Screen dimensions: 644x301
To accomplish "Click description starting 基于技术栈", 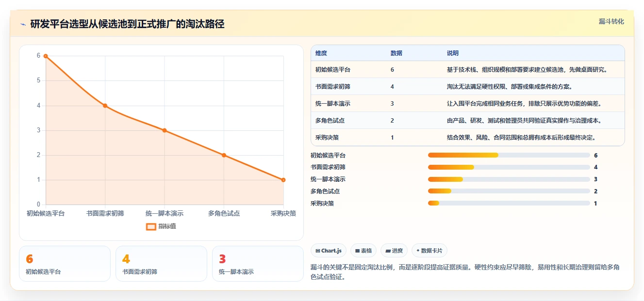I will (x=527, y=70).
